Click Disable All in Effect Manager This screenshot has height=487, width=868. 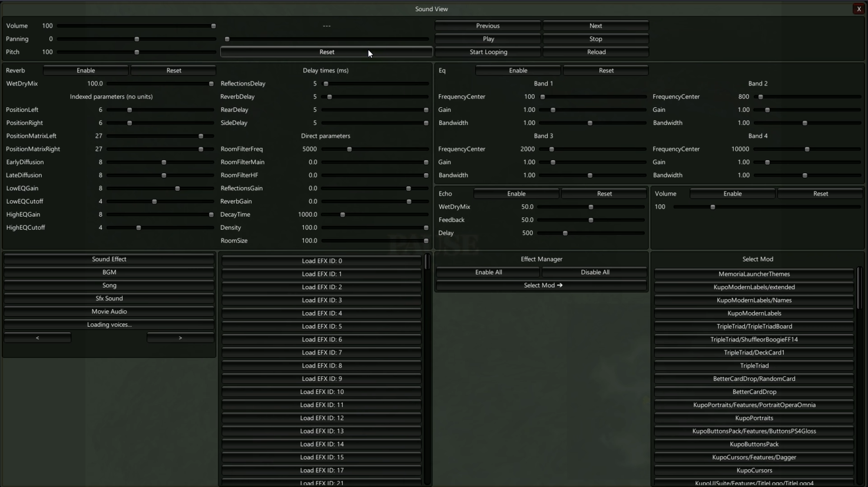pyautogui.click(x=595, y=272)
